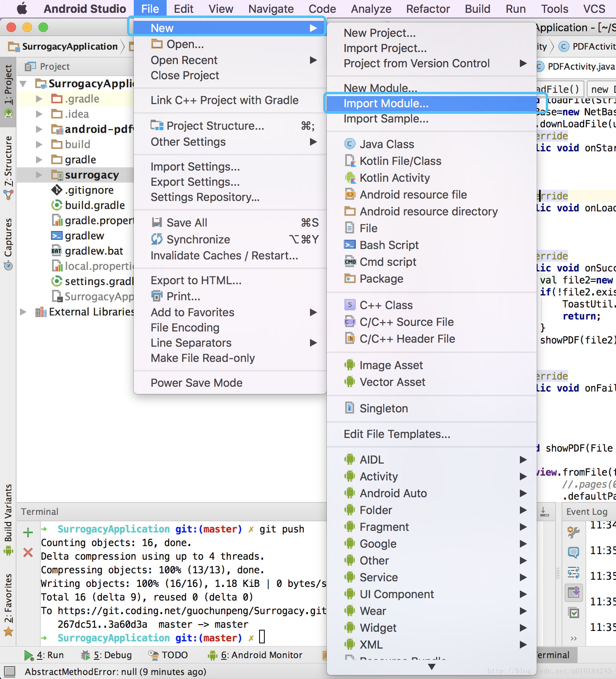The width and height of the screenshot is (616, 679).
Task: Open Build Variants side tab
Action: coord(8,519)
